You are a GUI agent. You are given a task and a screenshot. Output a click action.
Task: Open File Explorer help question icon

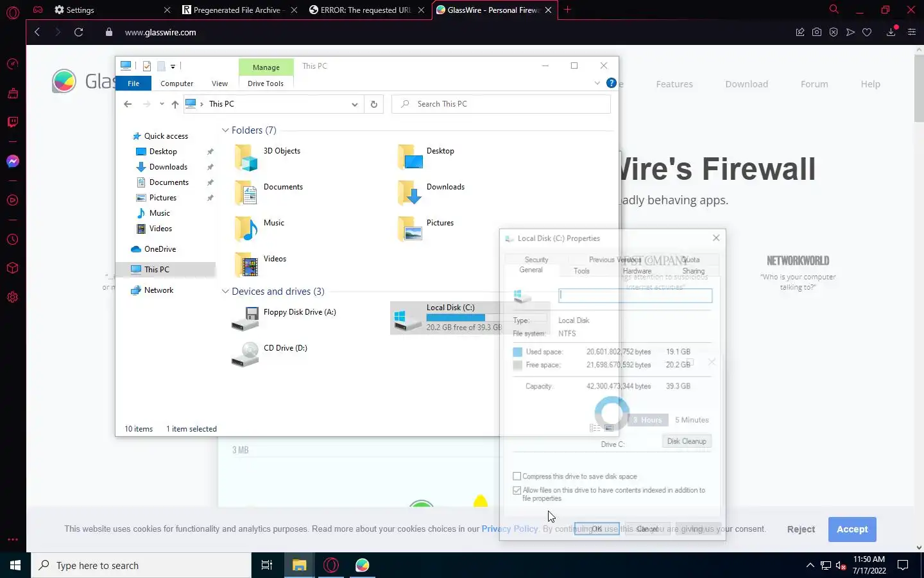tap(612, 83)
